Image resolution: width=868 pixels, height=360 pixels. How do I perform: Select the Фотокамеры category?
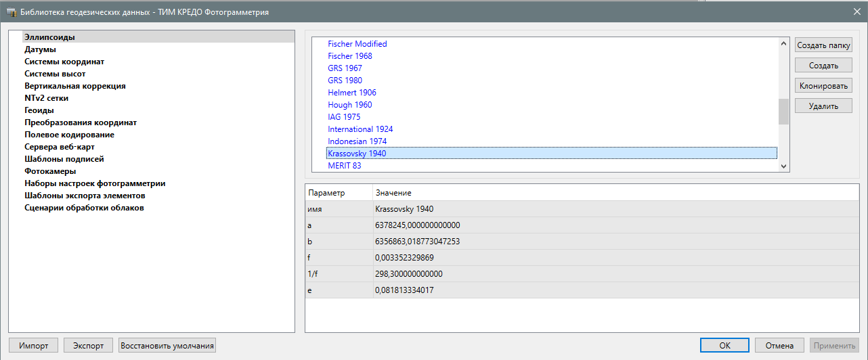click(50, 171)
